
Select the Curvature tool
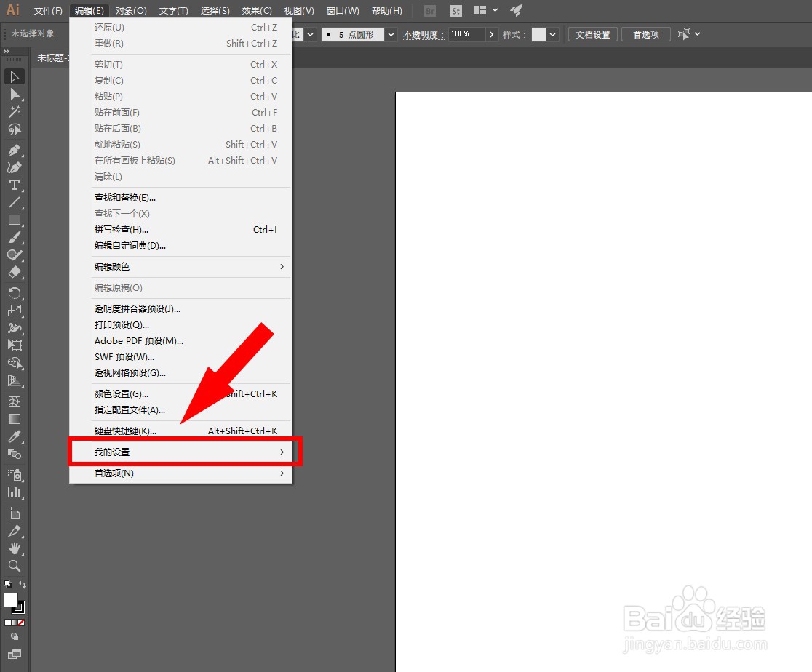pyautogui.click(x=15, y=167)
